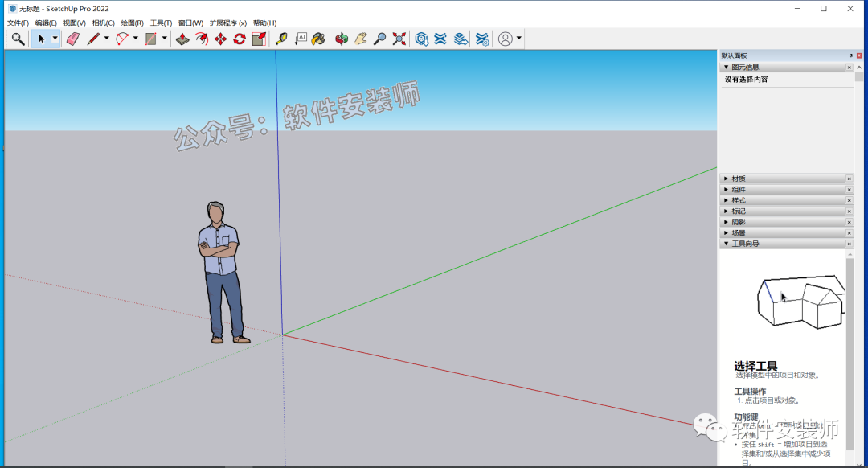Open the 帮助(H) menu

264,23
